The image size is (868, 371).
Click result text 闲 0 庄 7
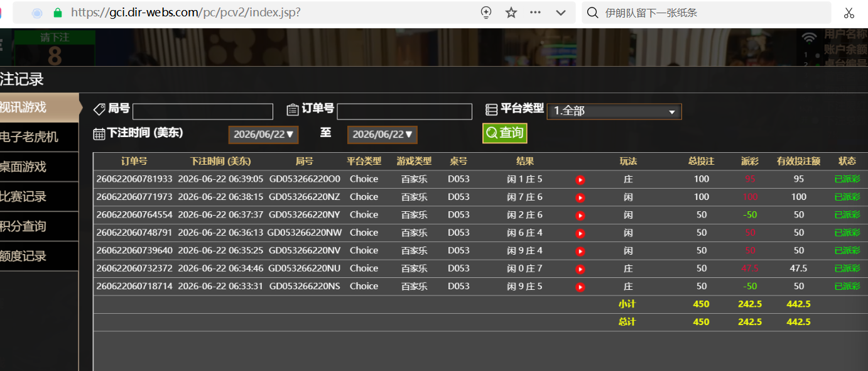(524, 269)
